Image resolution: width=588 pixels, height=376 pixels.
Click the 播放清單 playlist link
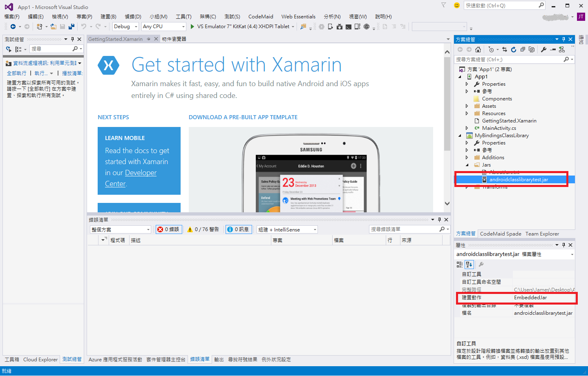pos(72,73)
